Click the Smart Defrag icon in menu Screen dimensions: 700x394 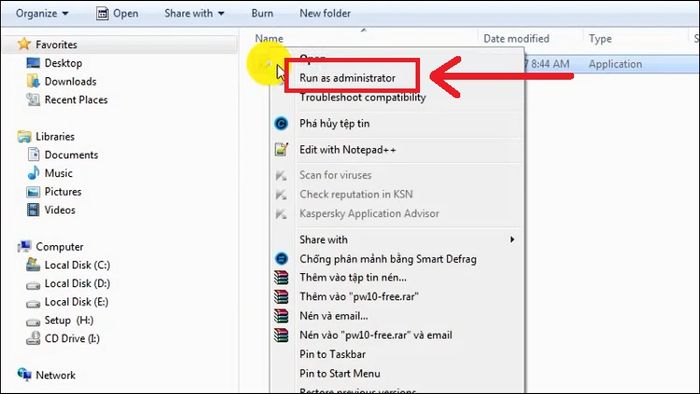coord(281,258)
